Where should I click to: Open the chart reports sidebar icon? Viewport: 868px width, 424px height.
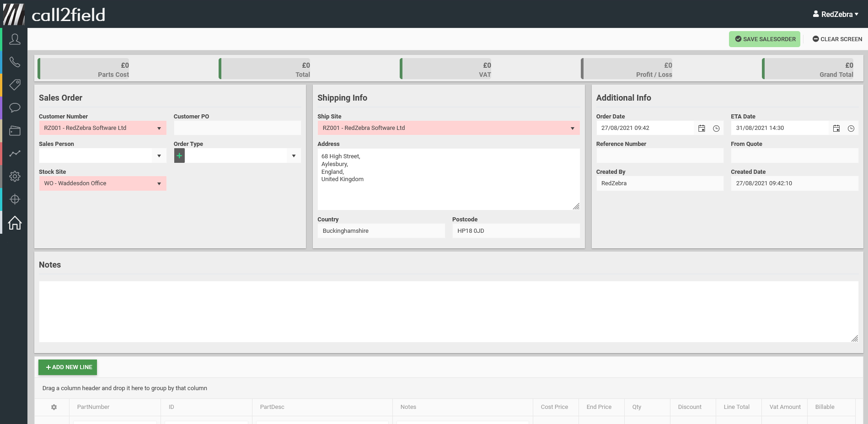point(15,154)
